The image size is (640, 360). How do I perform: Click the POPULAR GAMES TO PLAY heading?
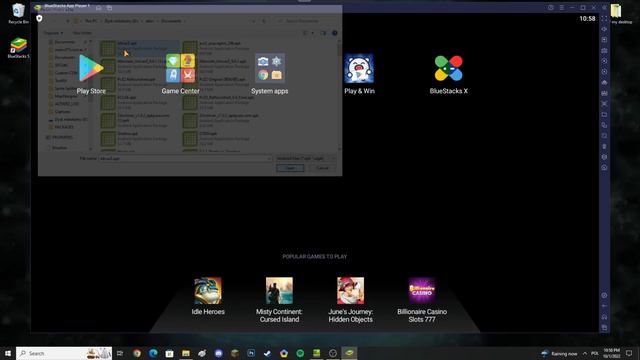(x=315, y=256)
